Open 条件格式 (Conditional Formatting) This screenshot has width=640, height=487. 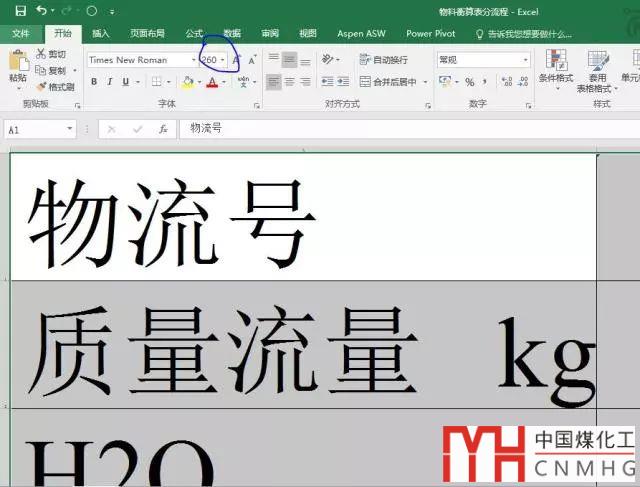556,69
